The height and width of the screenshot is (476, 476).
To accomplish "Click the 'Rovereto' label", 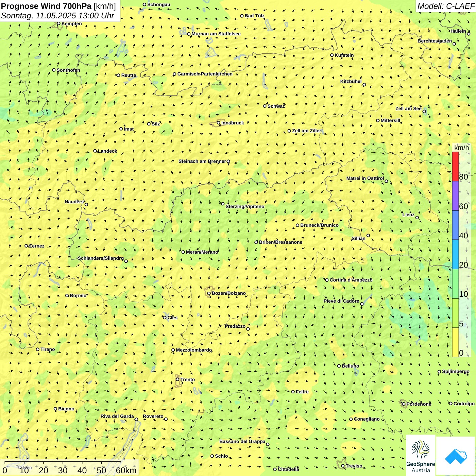I will click(153, 416).
